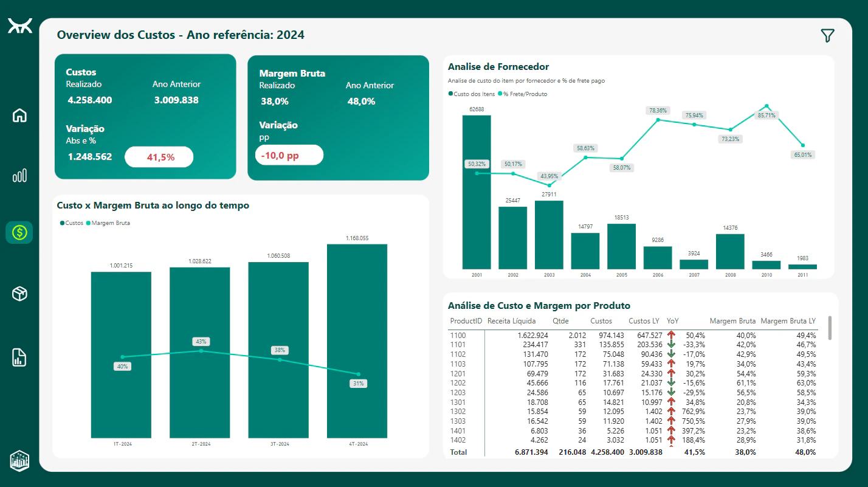The image size is (868, 487).
Task: Open the Home page icon in sidebar
Action: pyautogui.click(x=19, y=115)
